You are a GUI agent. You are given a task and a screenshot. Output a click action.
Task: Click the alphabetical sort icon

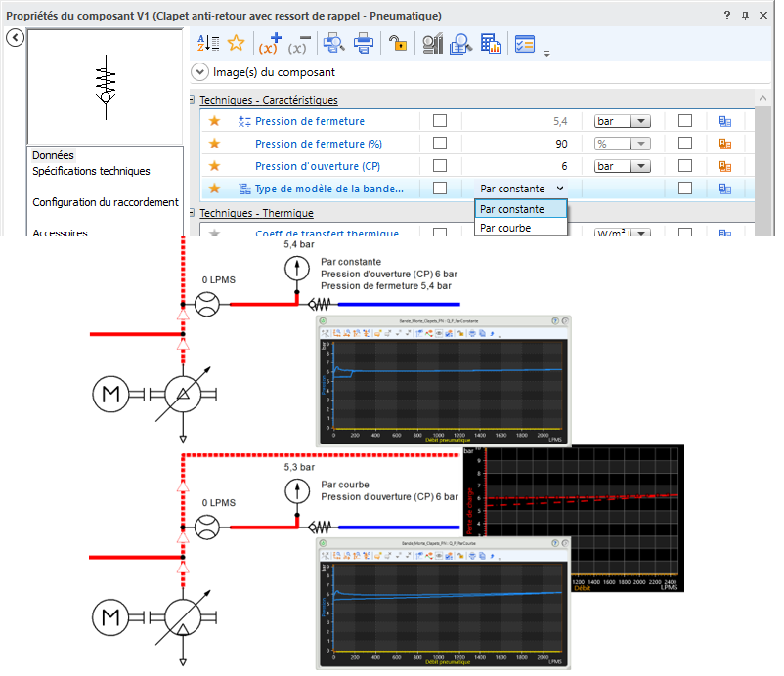pyautogui.click(x=208, y=43)
